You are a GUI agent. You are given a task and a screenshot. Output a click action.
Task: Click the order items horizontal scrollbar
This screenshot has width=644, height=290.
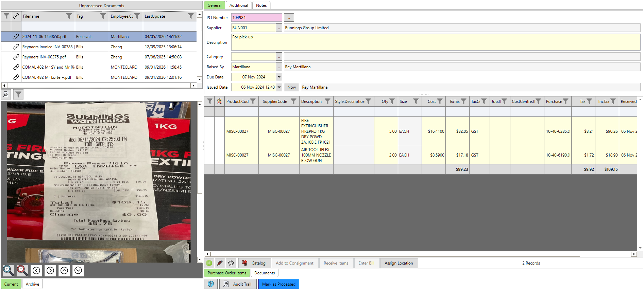coord(395,254)
